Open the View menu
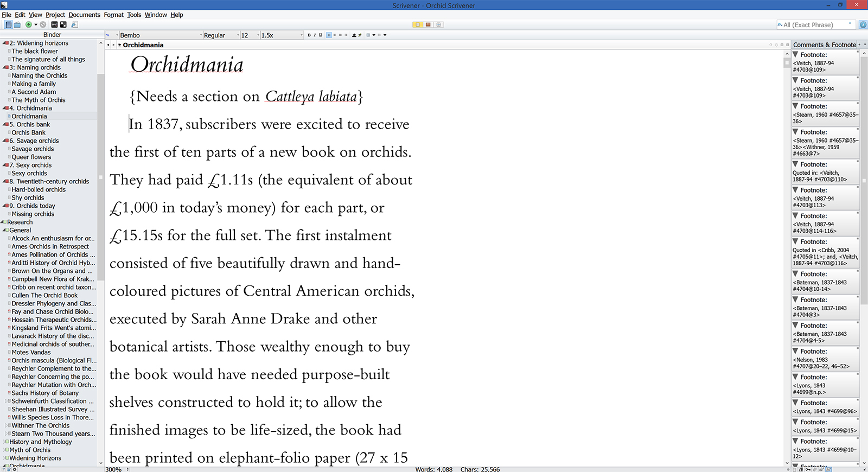Screen dimensions: 868x472 [35, 15]
